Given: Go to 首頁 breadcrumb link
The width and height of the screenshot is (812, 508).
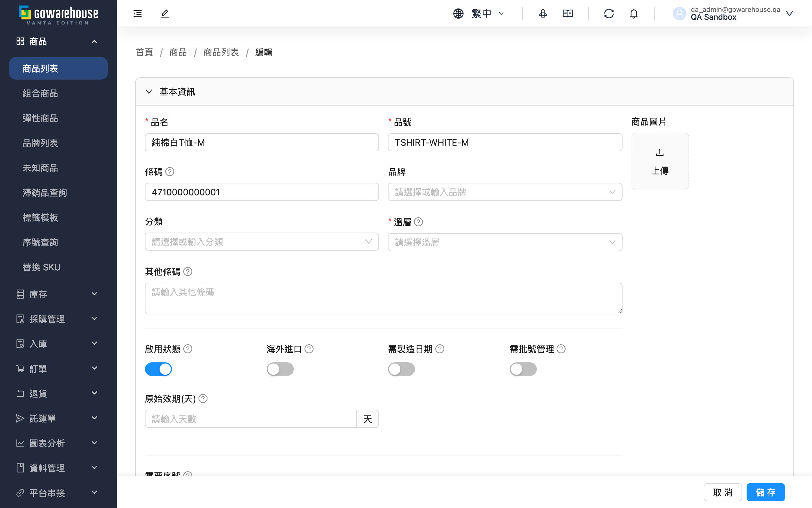Looking at the screenshot, I should (x=144, y=52).
